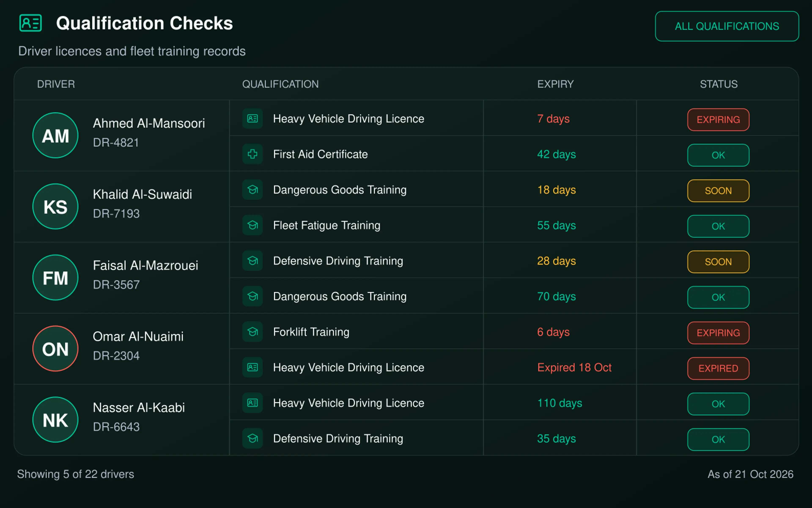The width and height of the screenshot is (812, 508).
Task: Select the AM avatar for Ahmed Al-Mansoori
Action: click(55, 135)
